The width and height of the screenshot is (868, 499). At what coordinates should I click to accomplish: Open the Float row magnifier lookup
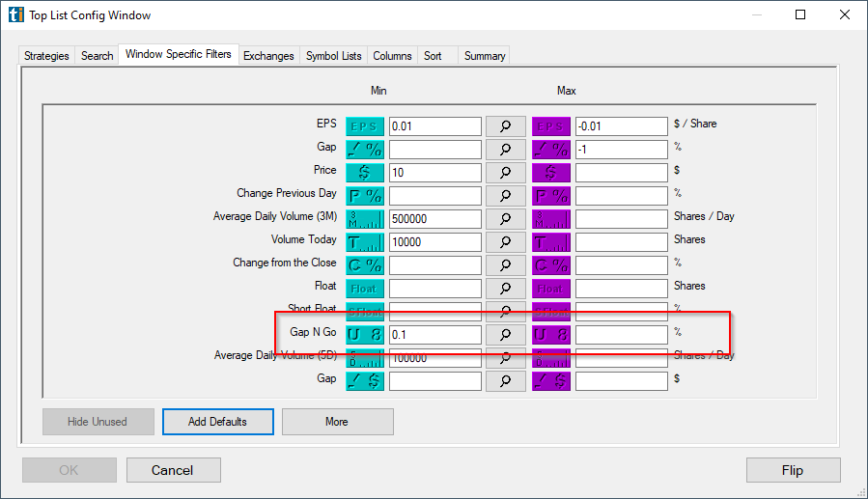[505, 289]
